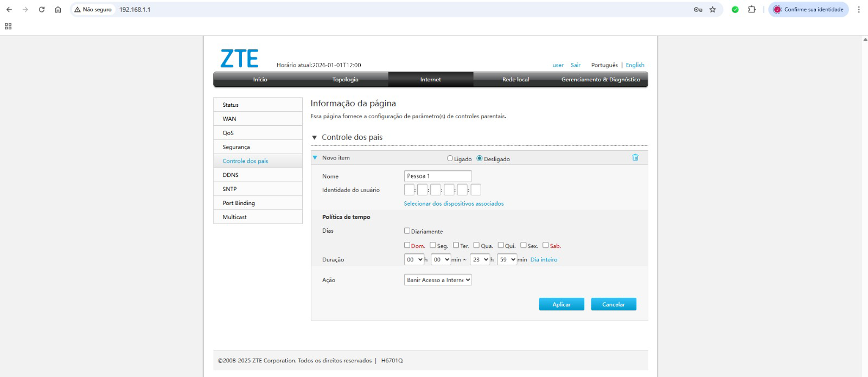The image size is (868, 377).
Task: Select the Ligado radio button
Action: [450, 158]
